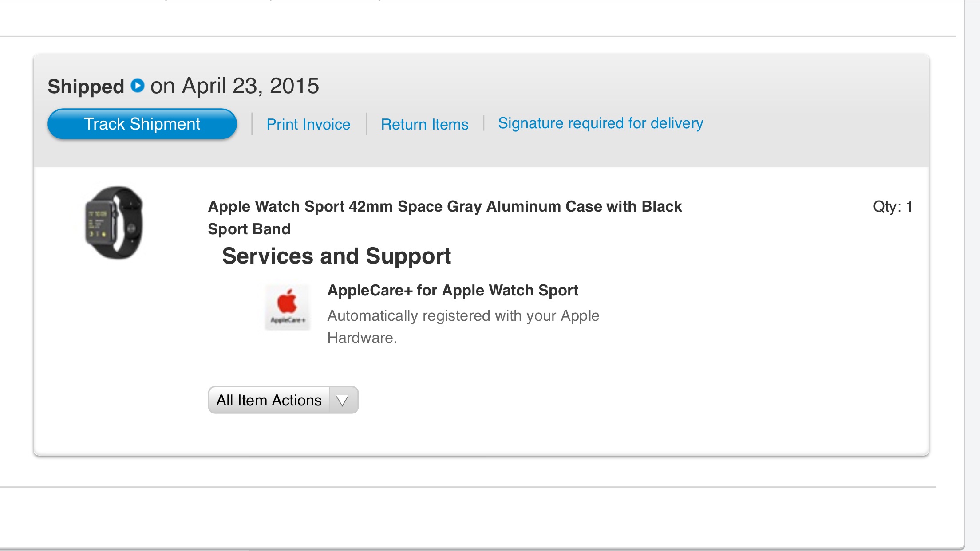Click the bold Shipped status label
Image resolution: width=980 pixels, height=551 pixels.
[x=86, y=87]
